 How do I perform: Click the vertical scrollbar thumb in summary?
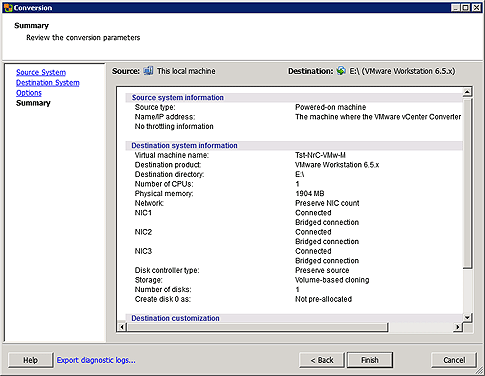[467, 182]
